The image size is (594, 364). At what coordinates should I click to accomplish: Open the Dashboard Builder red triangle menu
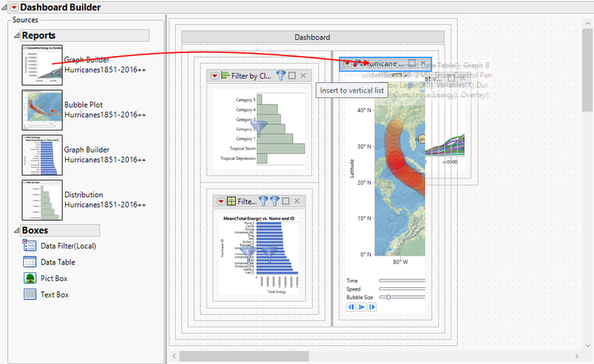[14, 7]
